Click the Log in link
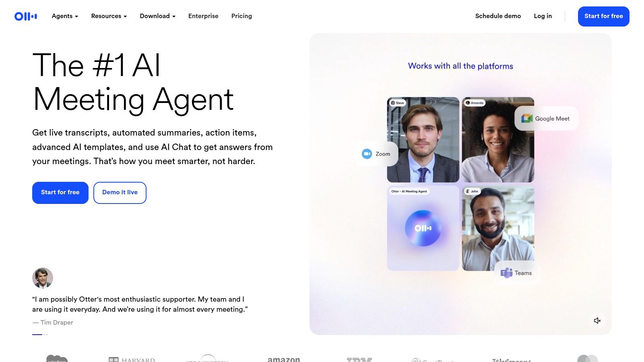Screen dimensions: 644x362 (x=543, y=16)
